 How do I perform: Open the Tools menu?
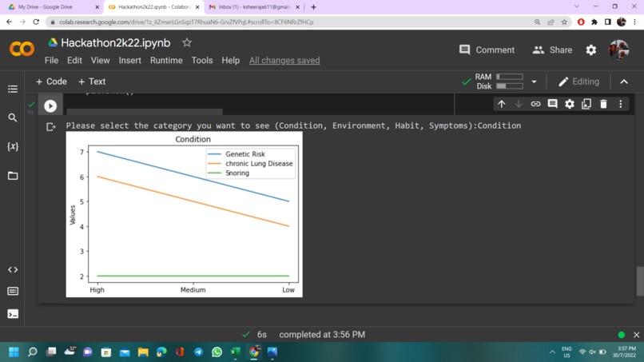[202, 61]
